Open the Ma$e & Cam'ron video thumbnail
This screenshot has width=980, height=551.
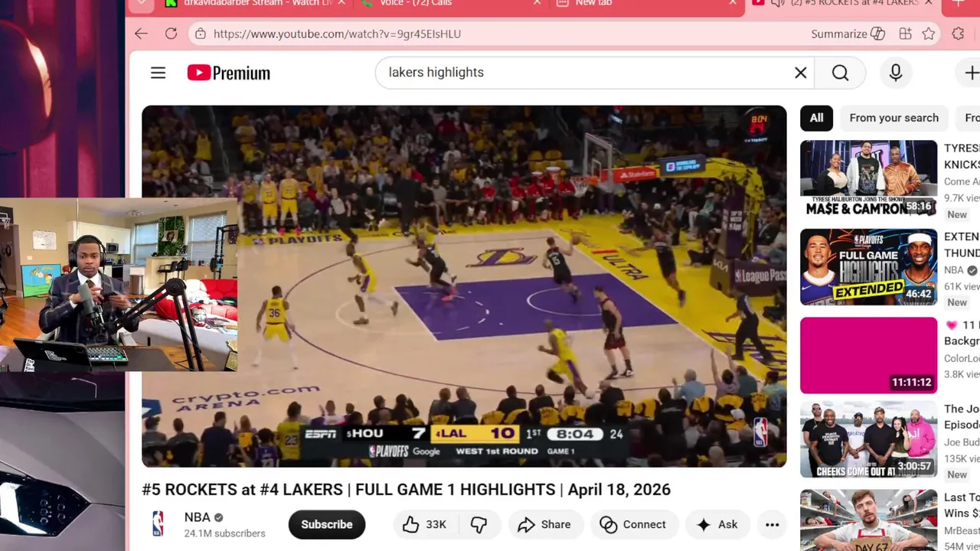click(x=868, y=178)
